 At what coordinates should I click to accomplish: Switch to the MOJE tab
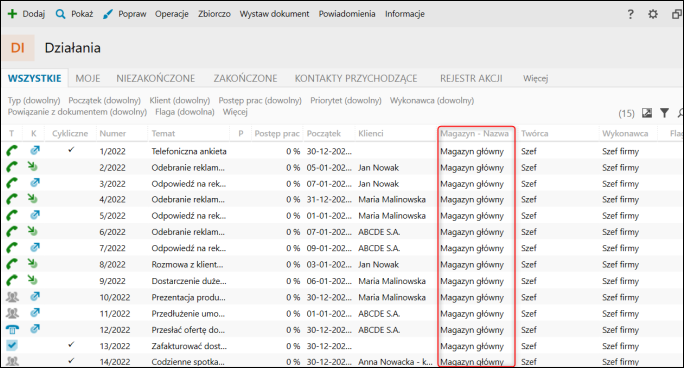pyautogui.click(x=88, y=78)
